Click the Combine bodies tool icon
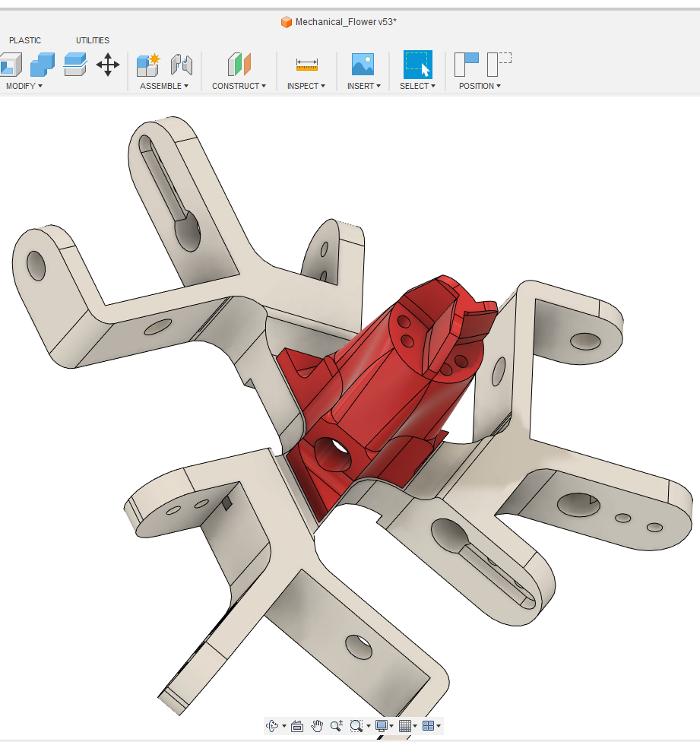The width and height of the screenshot is (700, 742). pos(43,65)
